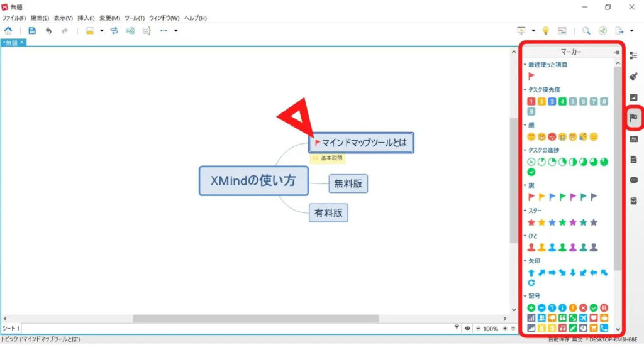644x345 pixels.
Task: Open the 変更(M) menu
Action: pos(109,18)
